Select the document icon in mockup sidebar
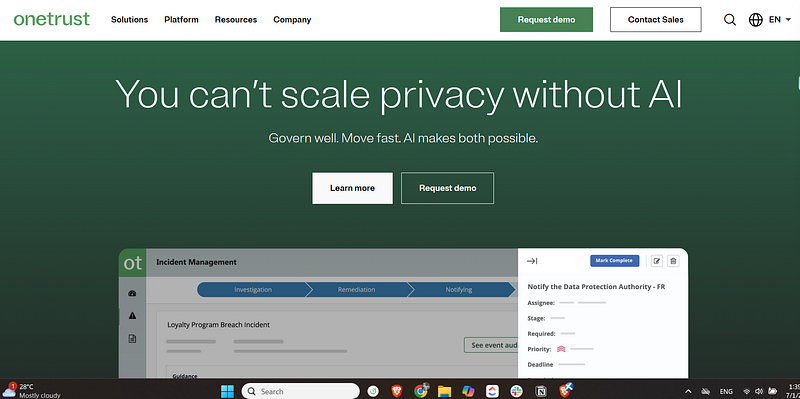 tap(133, 338)
